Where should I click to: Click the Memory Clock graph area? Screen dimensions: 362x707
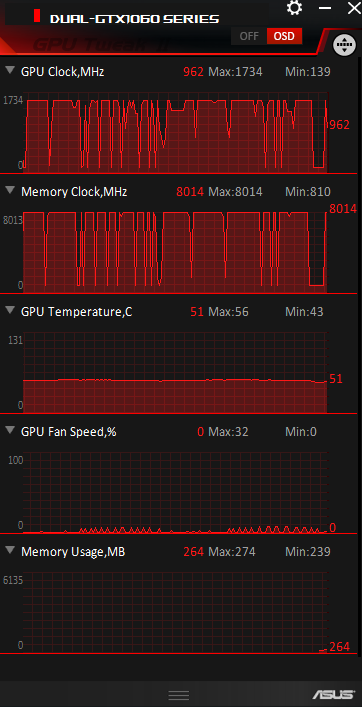[x=175, y=252]
